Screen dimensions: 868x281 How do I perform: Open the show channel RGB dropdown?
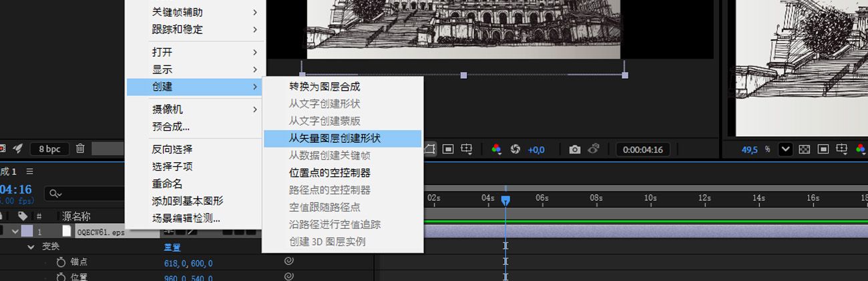click(496, 150)
